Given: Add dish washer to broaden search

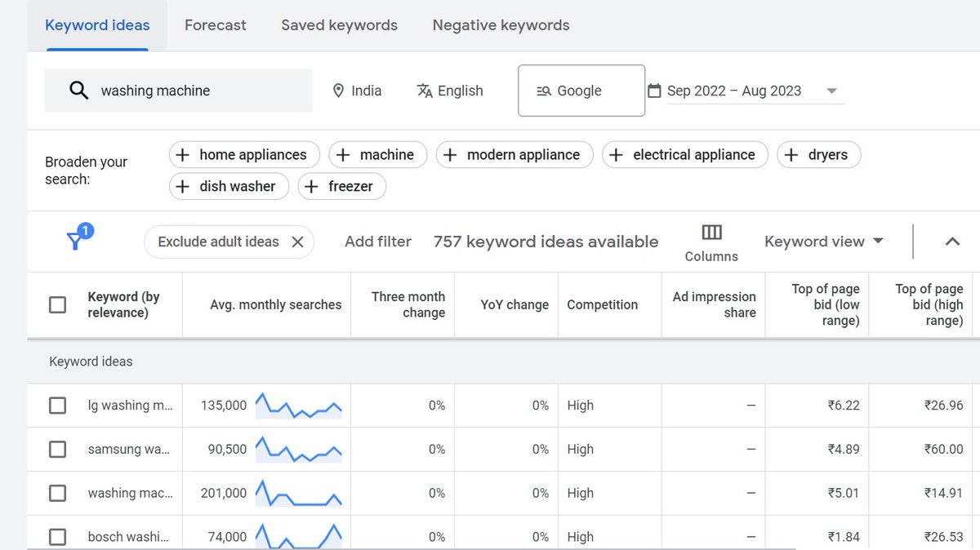Looking at the screenshot, I should click(x=229, y=186).
